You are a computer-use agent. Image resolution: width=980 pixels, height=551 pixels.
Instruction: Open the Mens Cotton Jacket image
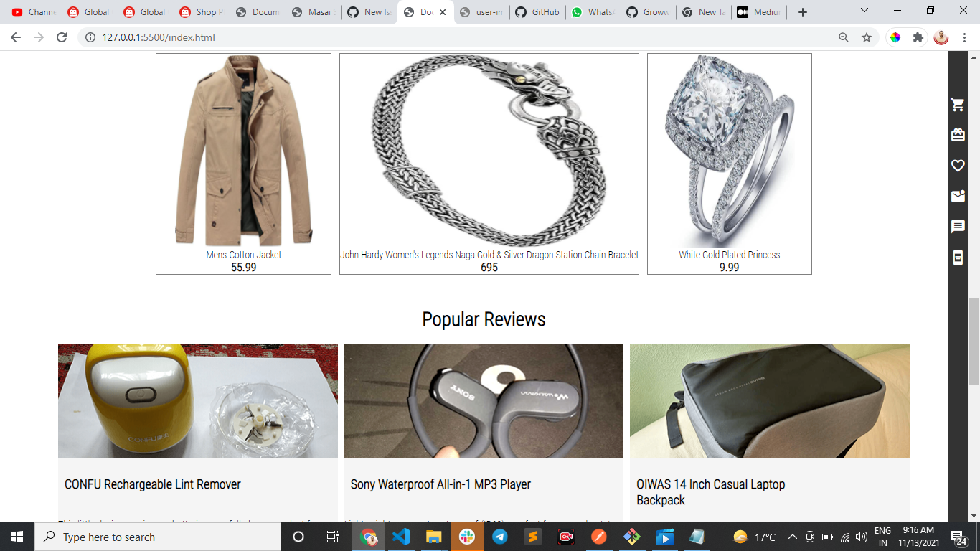243,151
